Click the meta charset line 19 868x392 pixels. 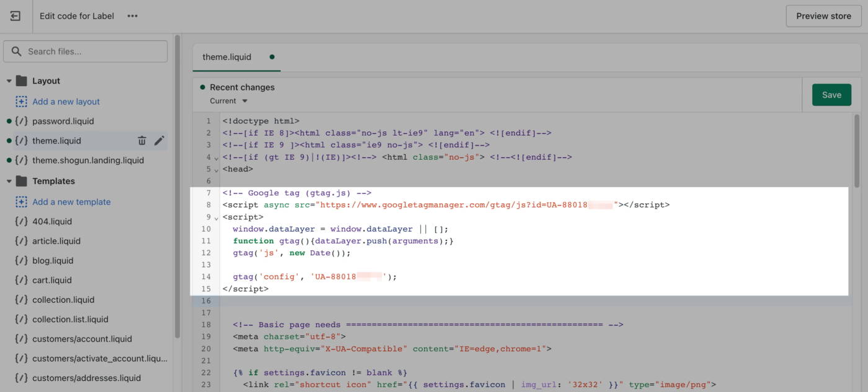pyautogui.click(x=290, y=337)
